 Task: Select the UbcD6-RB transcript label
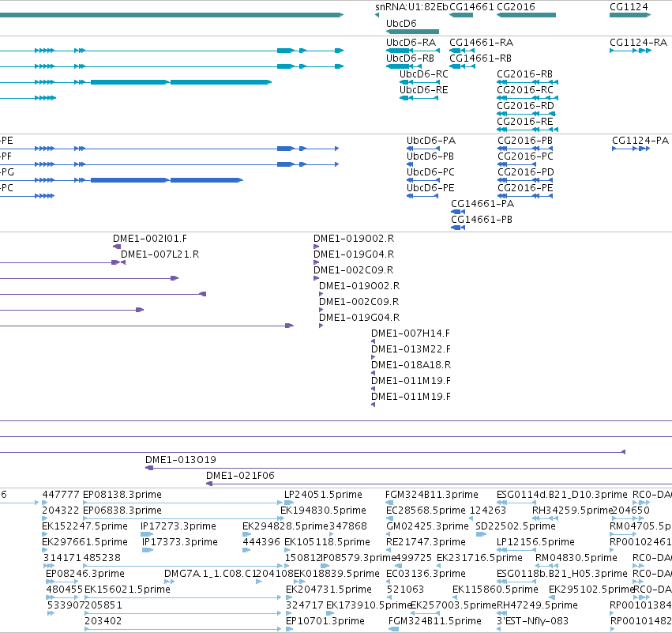(410, 58)
